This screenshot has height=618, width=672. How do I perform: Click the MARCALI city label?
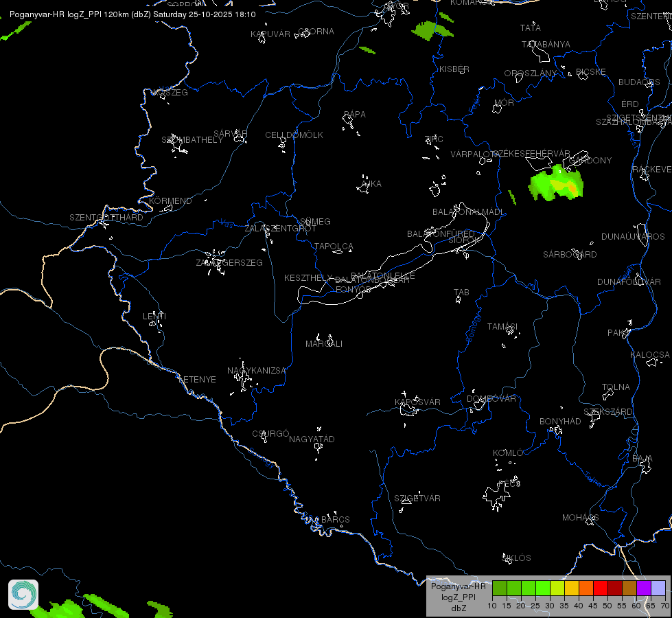[324, 344]
